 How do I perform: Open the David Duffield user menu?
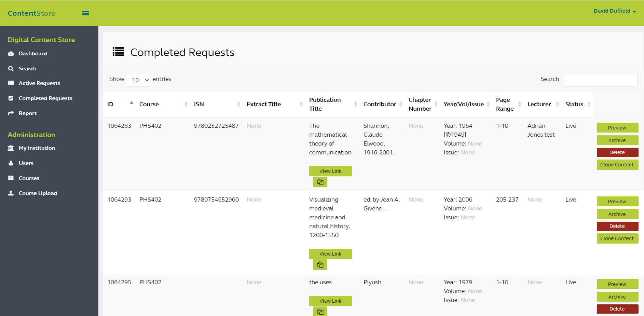614,11
